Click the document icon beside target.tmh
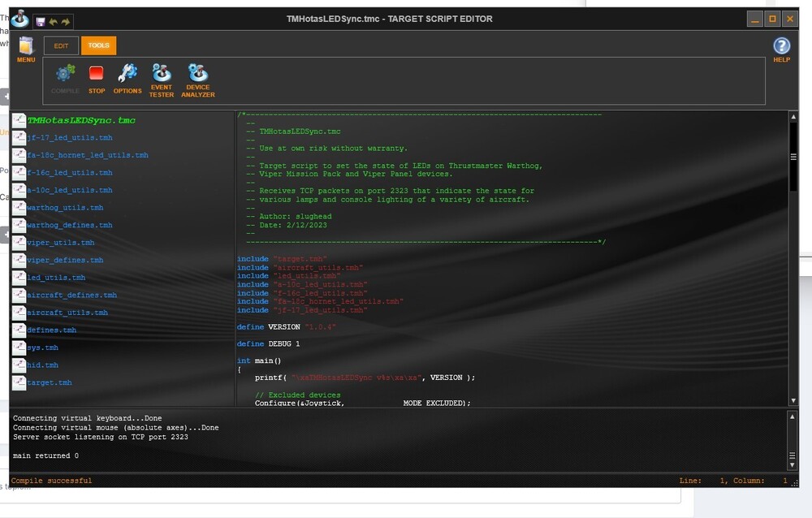The height and width of the screenshot is (518, 812). (x=19, y=382)
